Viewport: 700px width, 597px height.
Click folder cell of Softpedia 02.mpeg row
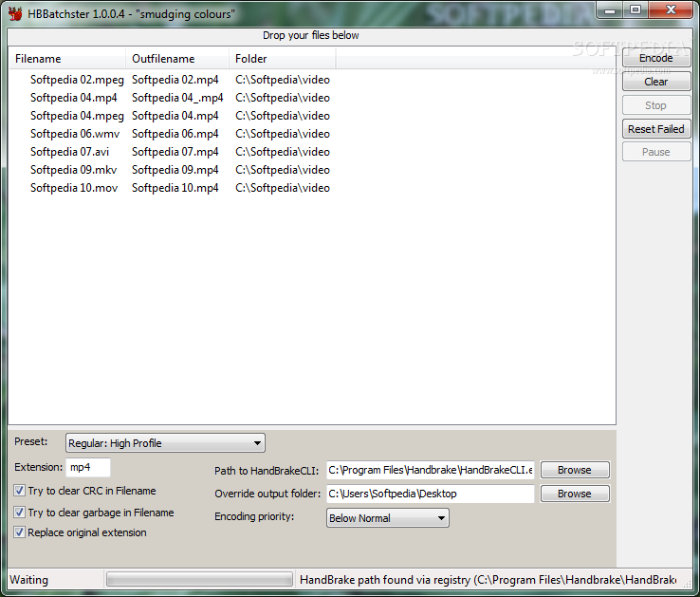click(283, 80)
